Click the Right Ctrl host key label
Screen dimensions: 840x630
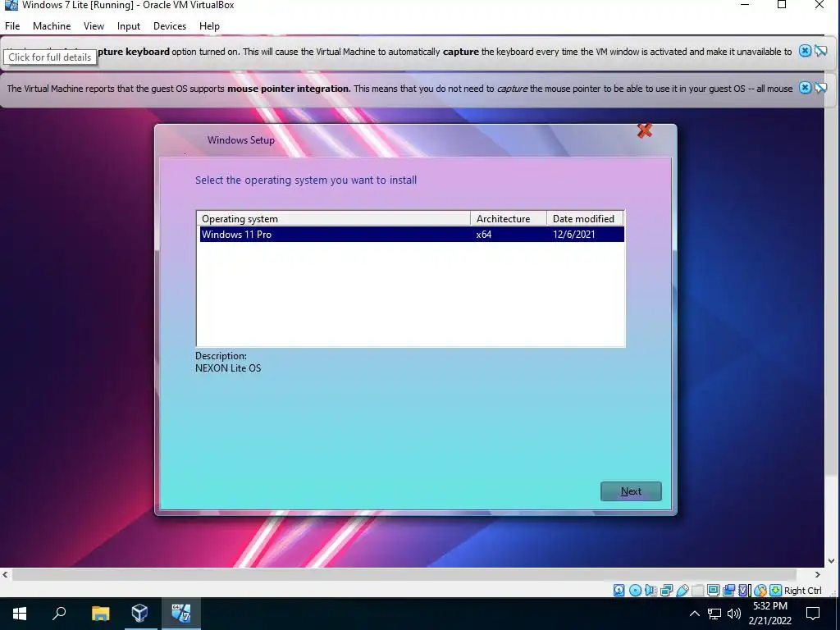(802, 591)
